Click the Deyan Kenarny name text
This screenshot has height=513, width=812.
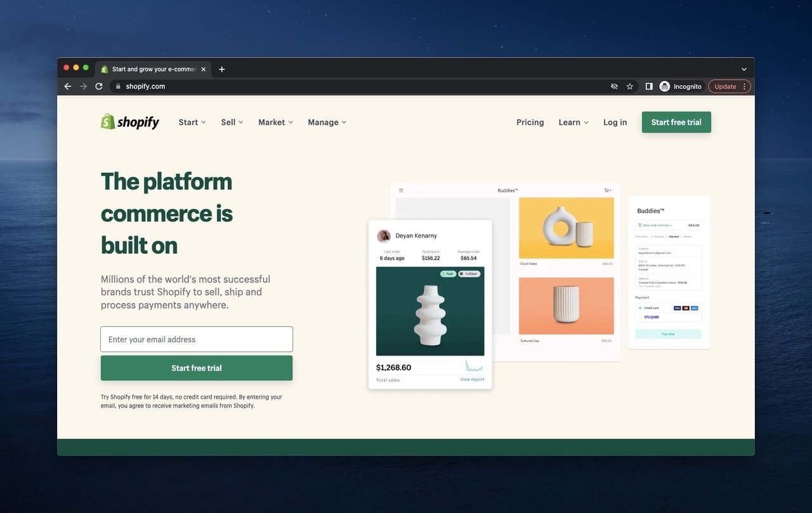(x=416, y=236)
